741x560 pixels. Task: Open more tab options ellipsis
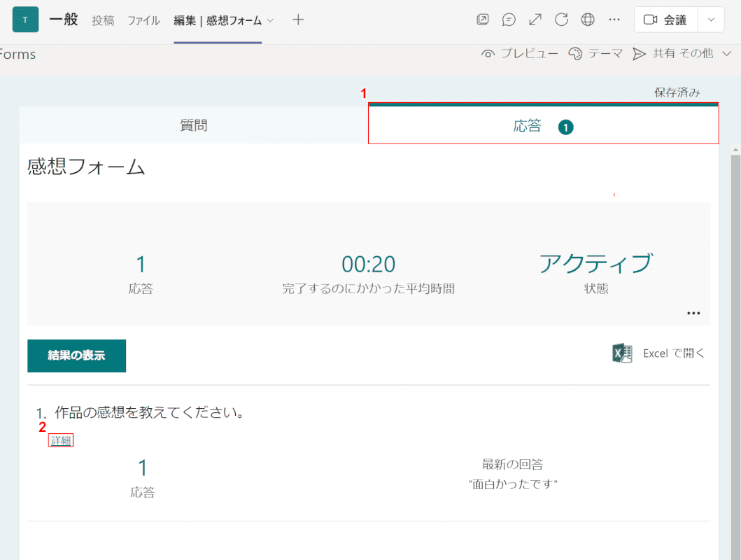pos(614,20)
